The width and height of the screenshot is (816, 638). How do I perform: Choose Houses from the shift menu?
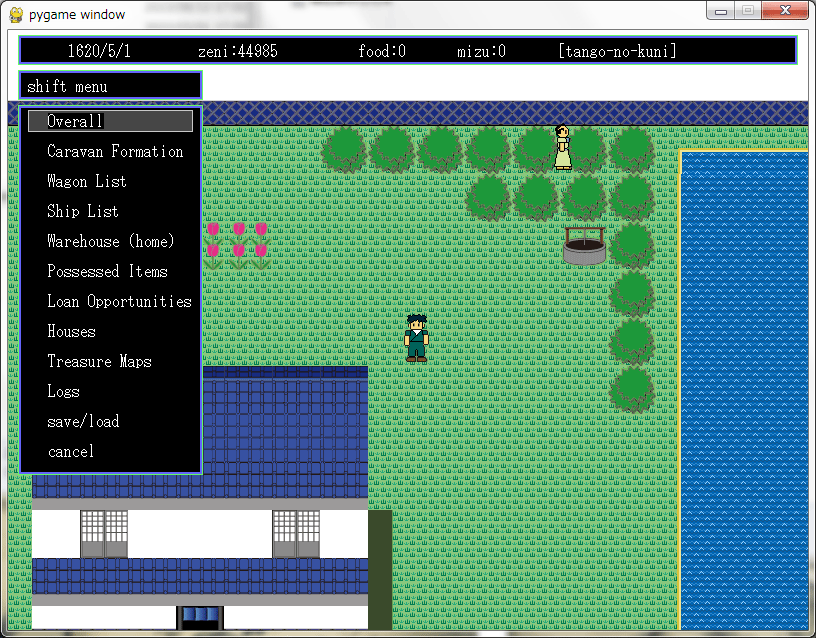pos(71,331)
